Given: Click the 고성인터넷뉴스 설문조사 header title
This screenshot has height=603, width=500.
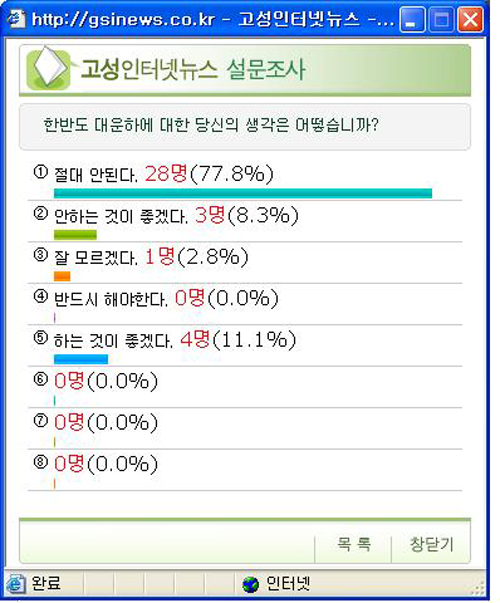Looking at the screenshot, I should pos(193,70).
